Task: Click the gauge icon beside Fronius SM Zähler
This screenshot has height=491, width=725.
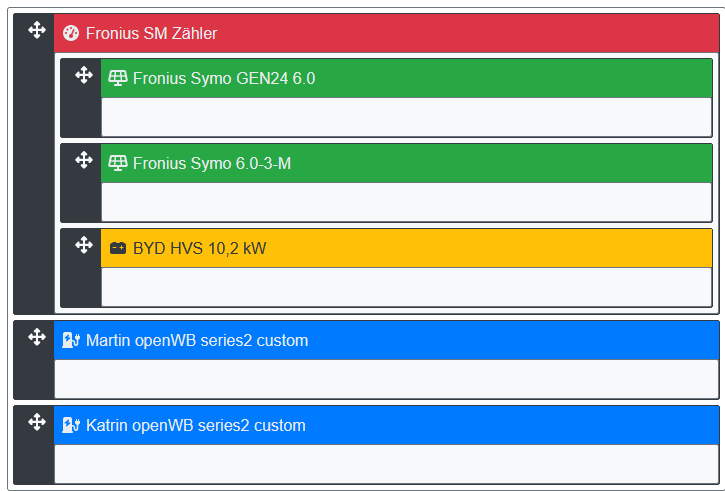Action: (x=71, y=33)
